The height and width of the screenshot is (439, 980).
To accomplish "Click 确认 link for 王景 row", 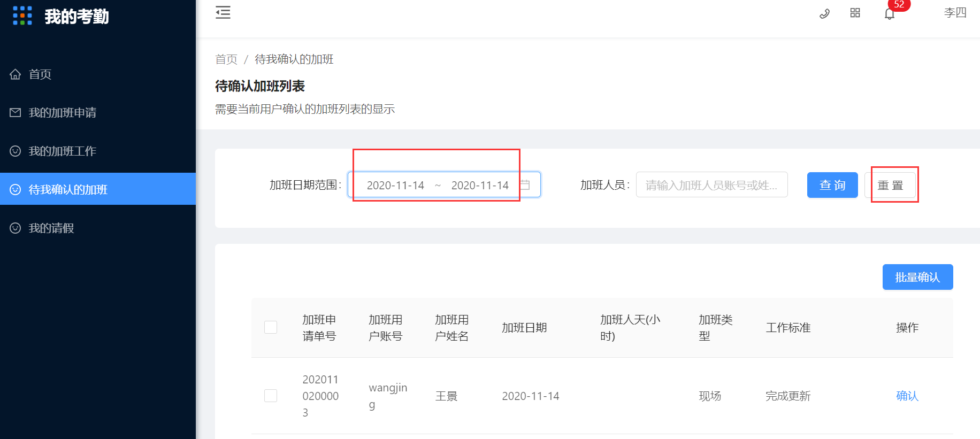I will 907,396.
